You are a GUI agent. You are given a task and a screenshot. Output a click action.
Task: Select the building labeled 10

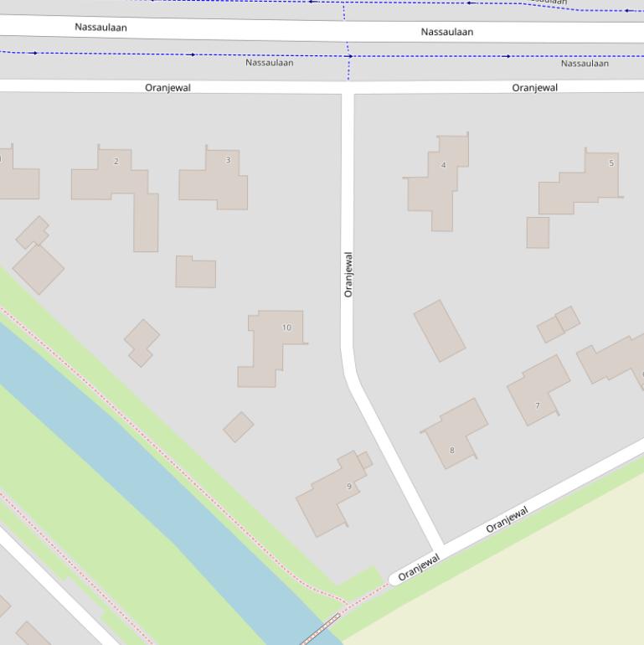273,343
